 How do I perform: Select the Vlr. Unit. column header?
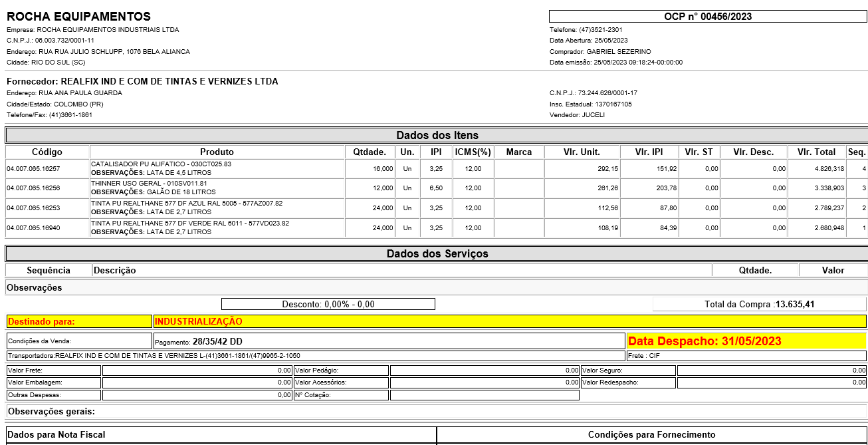582,152
